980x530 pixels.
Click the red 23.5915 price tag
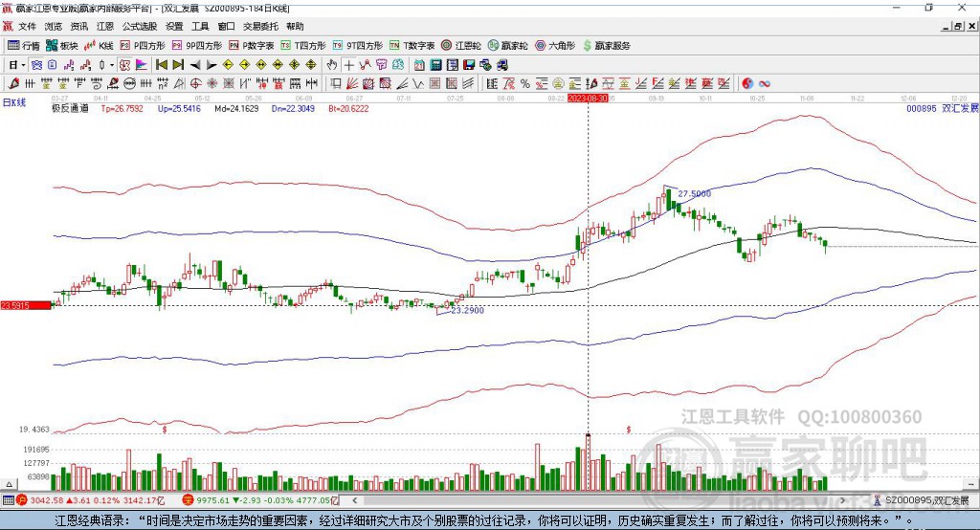point(25,305)
